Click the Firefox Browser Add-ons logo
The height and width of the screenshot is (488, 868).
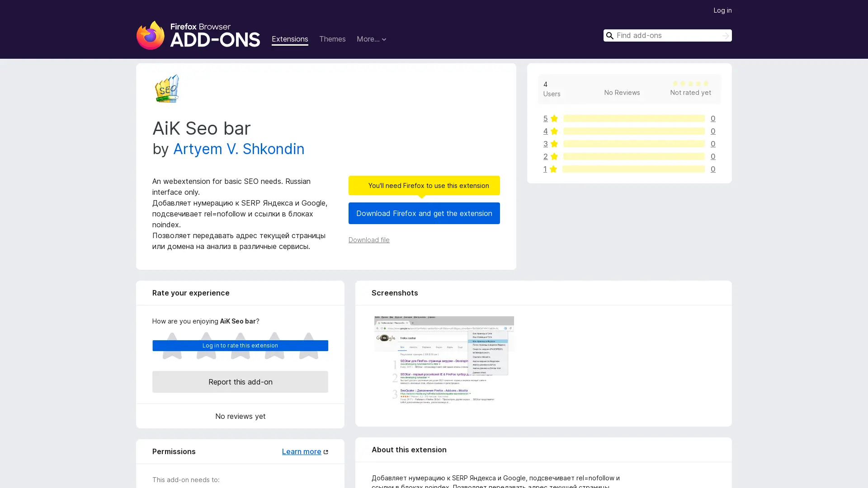coord(198,35)
